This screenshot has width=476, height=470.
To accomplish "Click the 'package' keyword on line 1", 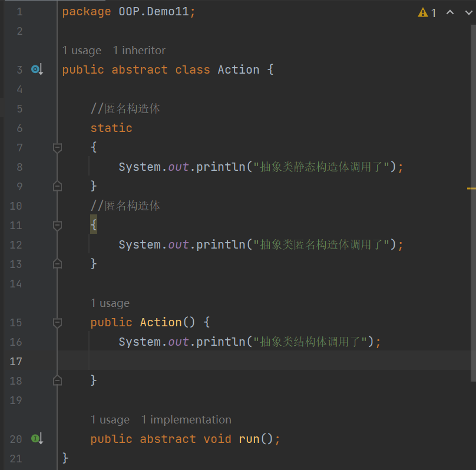I will (87, 12).
